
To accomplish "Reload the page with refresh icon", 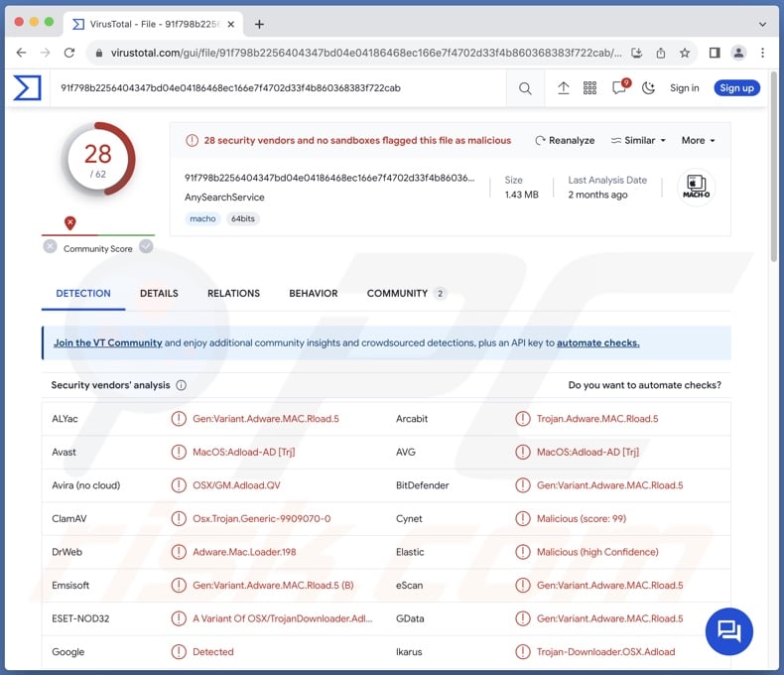I will (x=69, y=53).
